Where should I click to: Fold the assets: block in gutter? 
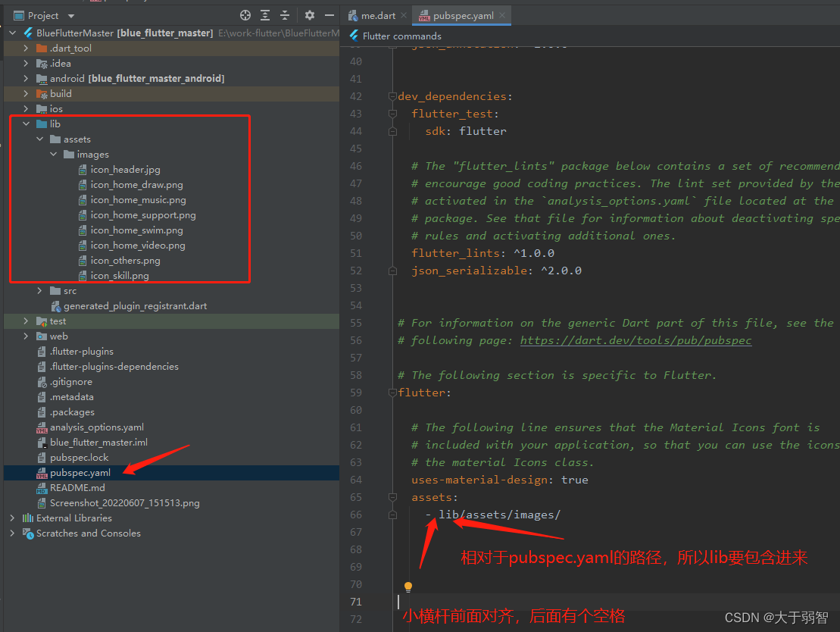tap(392, 497)
